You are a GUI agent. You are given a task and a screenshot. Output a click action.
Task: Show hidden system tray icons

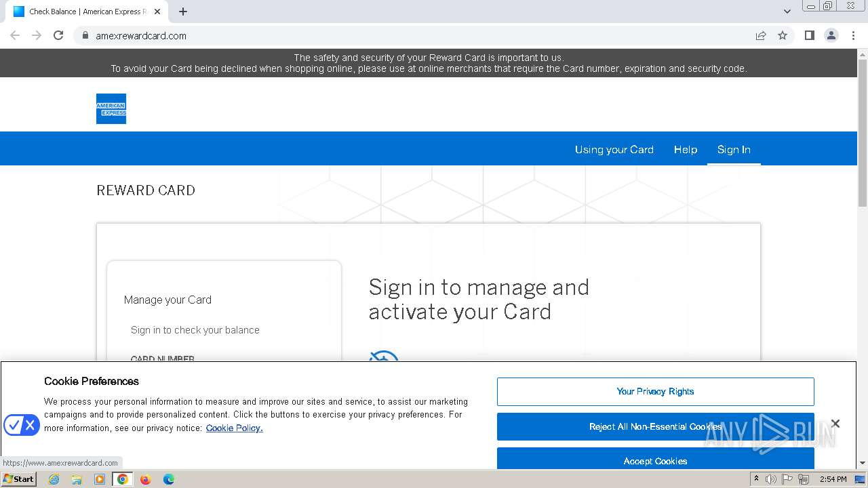(756, 479)
